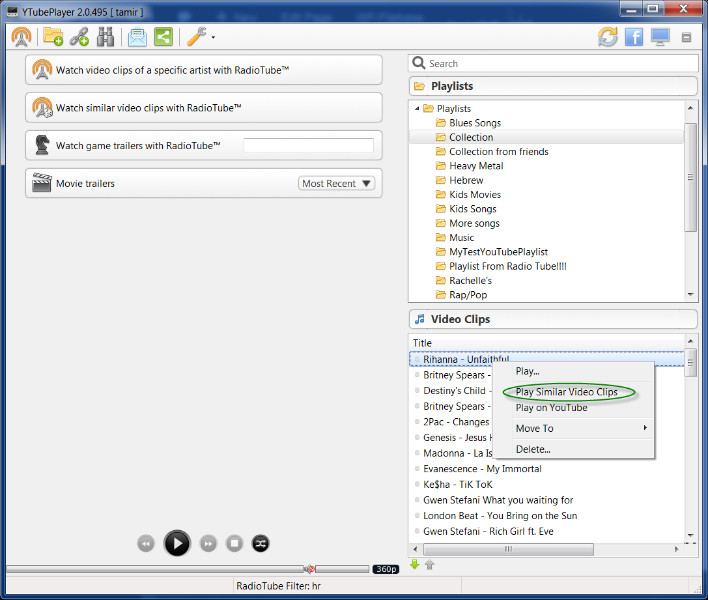708x600 pixels.
Task: Select London Beat - You Bring on the Sun
Action: tap(500, 516)
